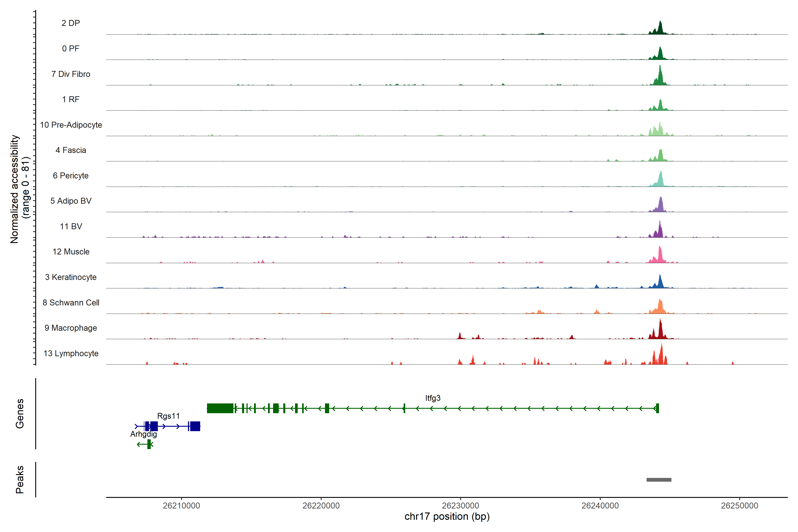798x532 pixels.
Task: Click the chr17 position (bp) axis title
Action: tap(447, 516)
